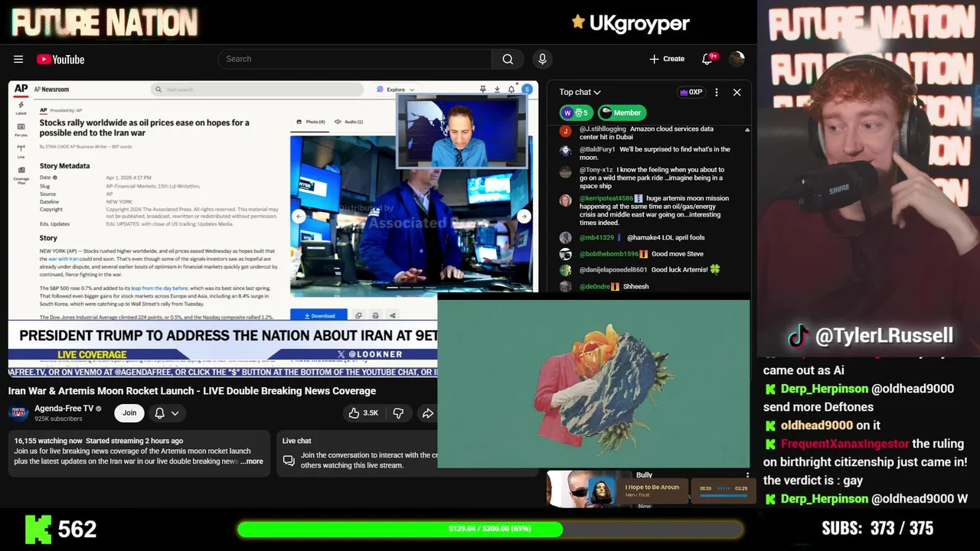Select For you in AP sidebar

[x=21, y=129]
